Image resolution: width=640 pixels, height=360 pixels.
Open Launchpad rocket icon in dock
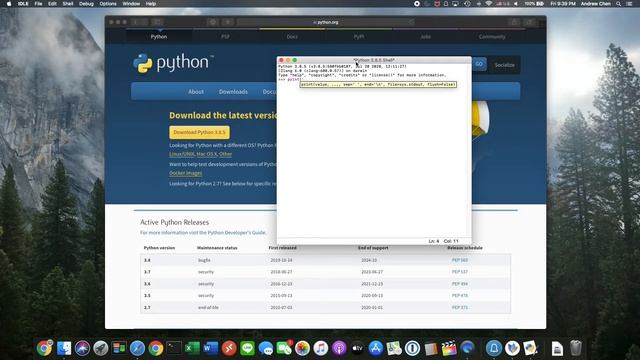pyautogui.click(x=100, y=348)
